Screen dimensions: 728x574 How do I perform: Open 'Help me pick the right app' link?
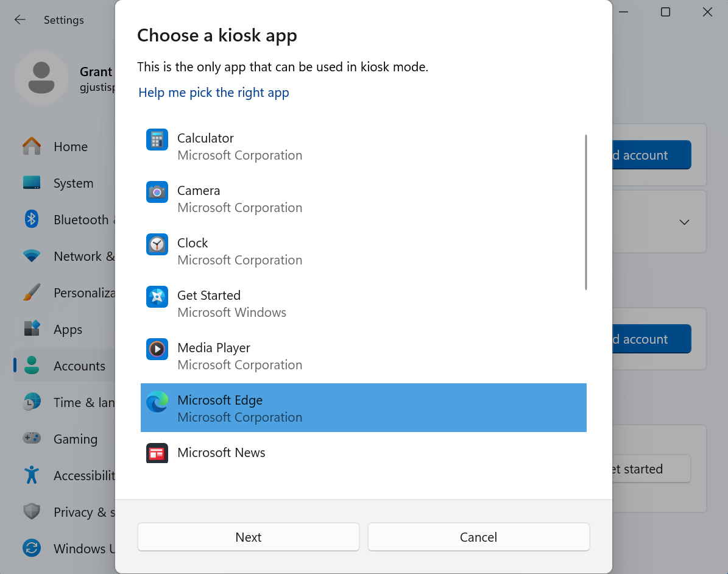click(x=214, y=93)
